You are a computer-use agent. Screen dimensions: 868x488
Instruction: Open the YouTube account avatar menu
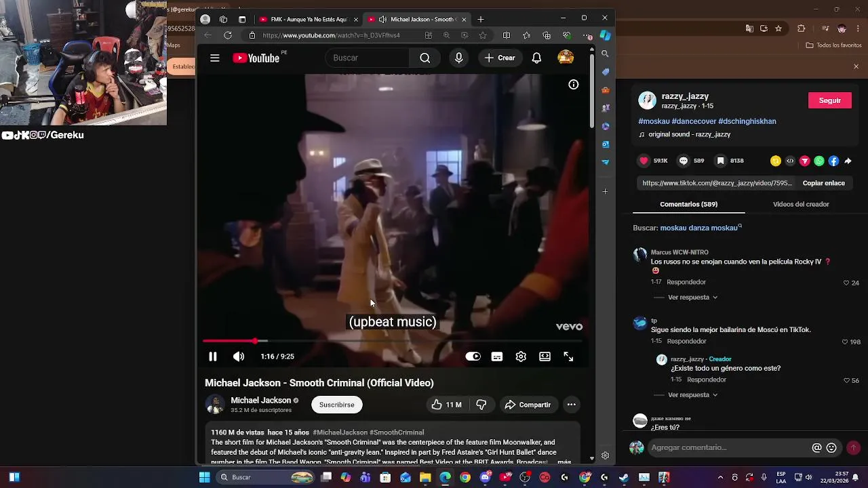[566, 58]
